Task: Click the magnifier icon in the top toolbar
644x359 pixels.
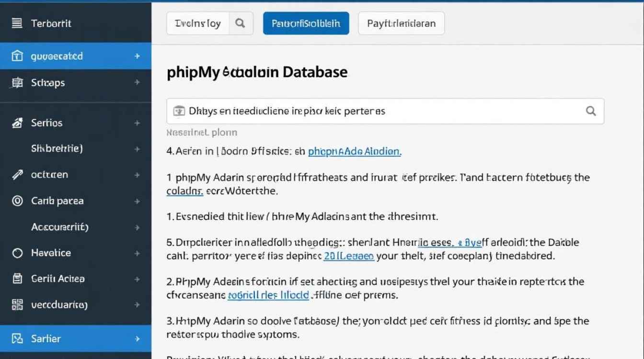Action: click(x=241, y=23)
